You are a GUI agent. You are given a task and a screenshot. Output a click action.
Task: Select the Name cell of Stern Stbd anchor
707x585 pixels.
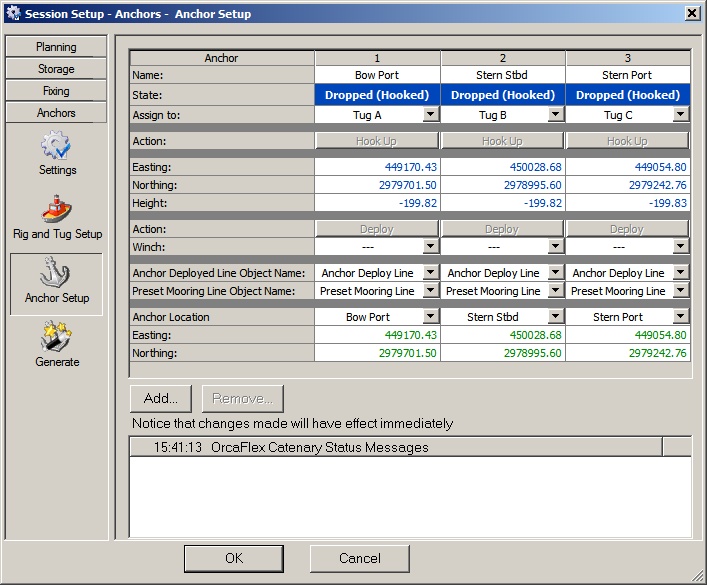502,75
